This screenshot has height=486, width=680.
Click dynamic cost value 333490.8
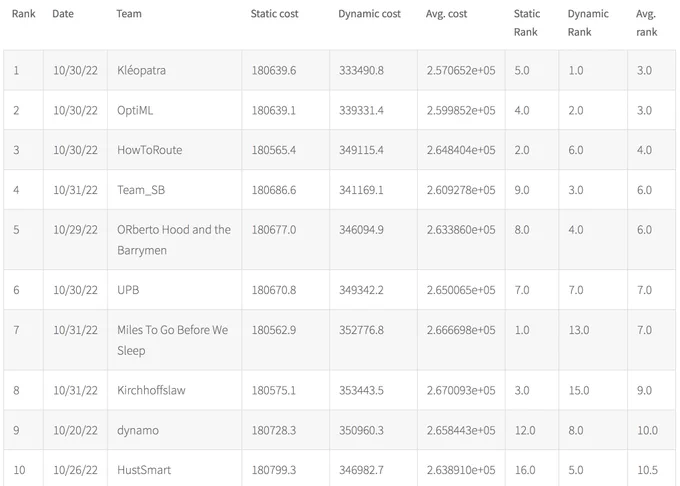(361, 70)
